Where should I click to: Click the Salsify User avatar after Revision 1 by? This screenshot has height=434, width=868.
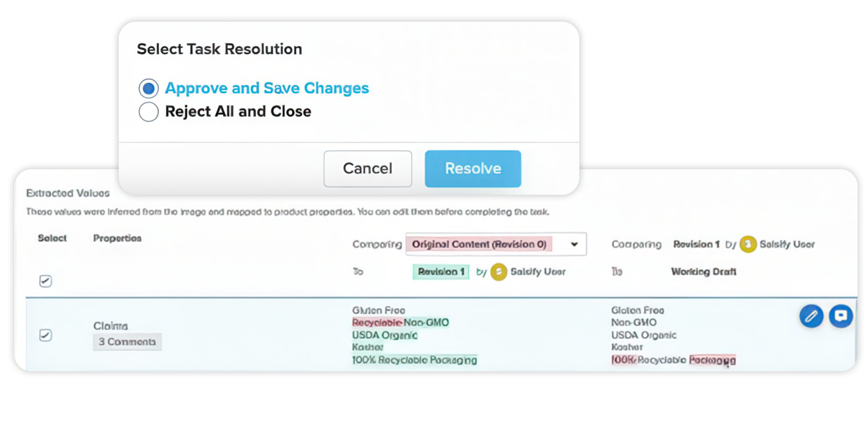(748, 244)
